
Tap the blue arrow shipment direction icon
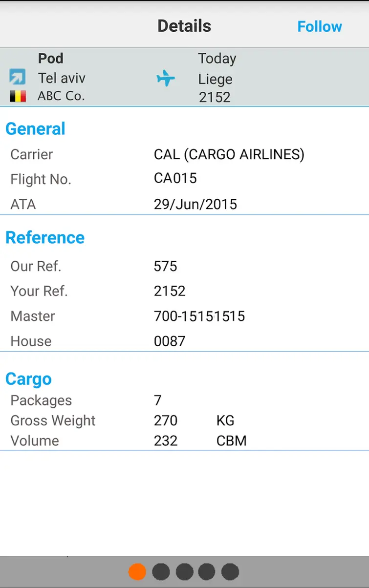coord(18,77)
